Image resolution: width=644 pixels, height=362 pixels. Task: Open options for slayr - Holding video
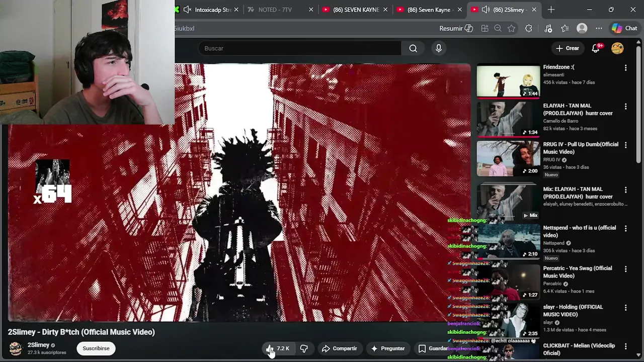click(x=625, y=308)
